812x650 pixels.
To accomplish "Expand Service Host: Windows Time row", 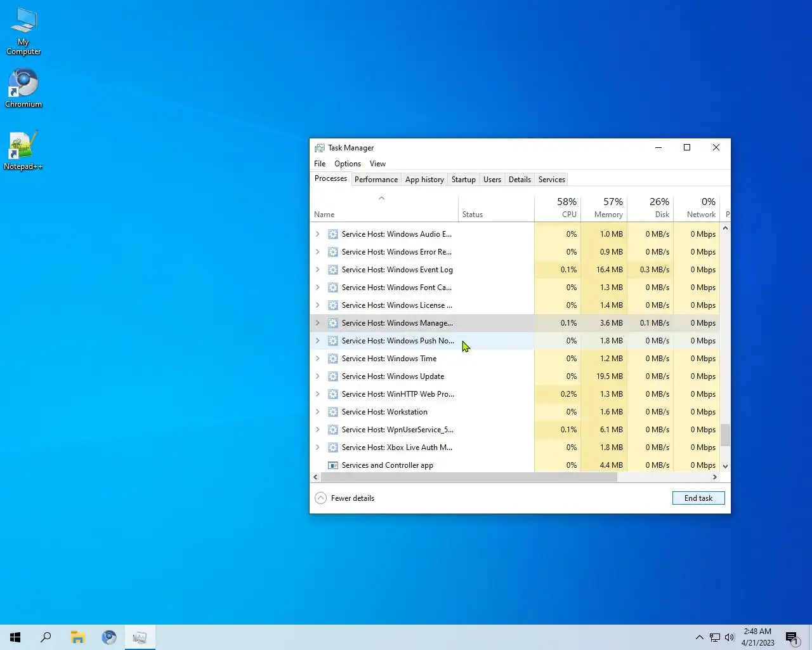I will tap(318, 359).
